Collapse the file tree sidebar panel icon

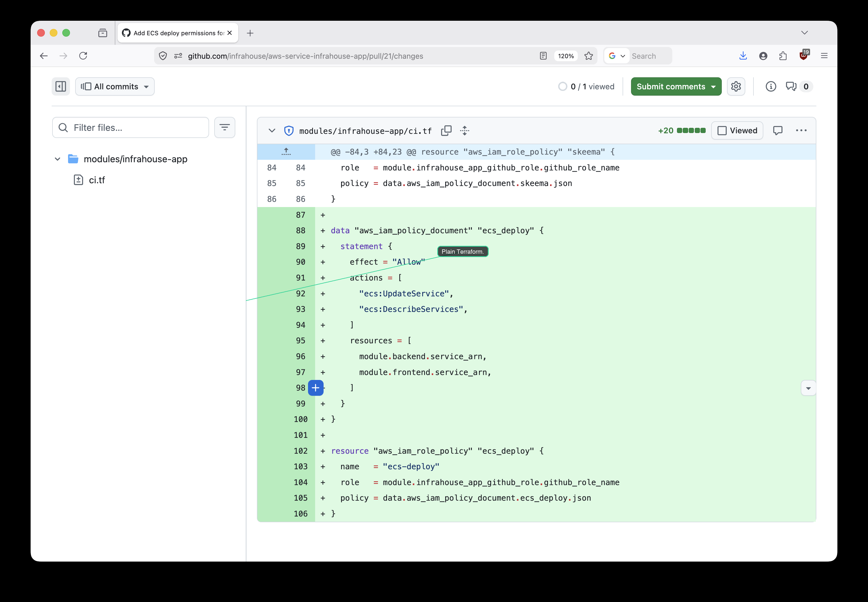(61, 86)
